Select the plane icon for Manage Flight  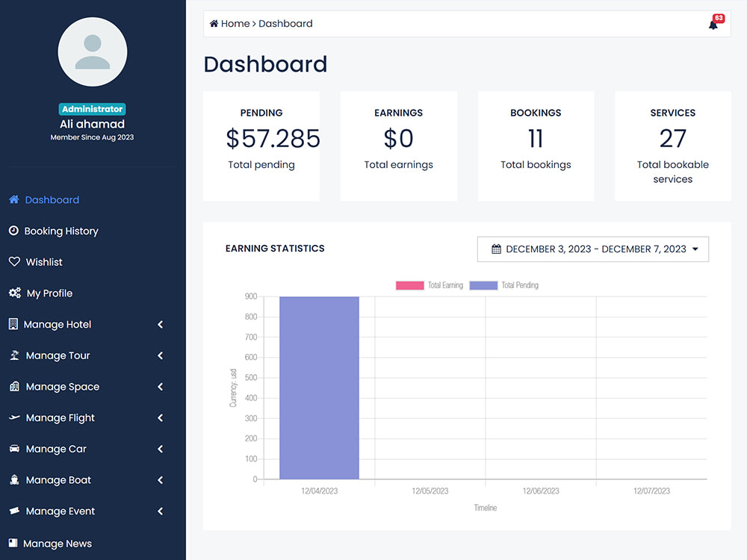pyautogui.click(x=13, y=417)
